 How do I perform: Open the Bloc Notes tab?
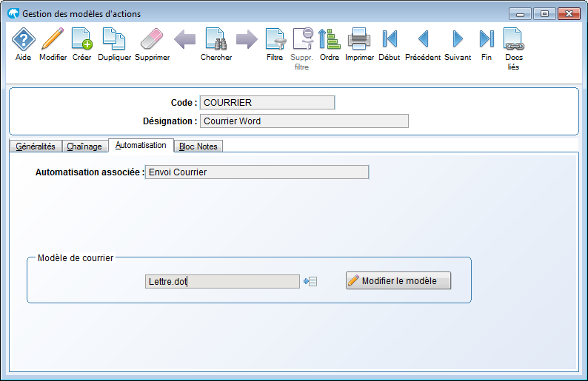(198, 146)
